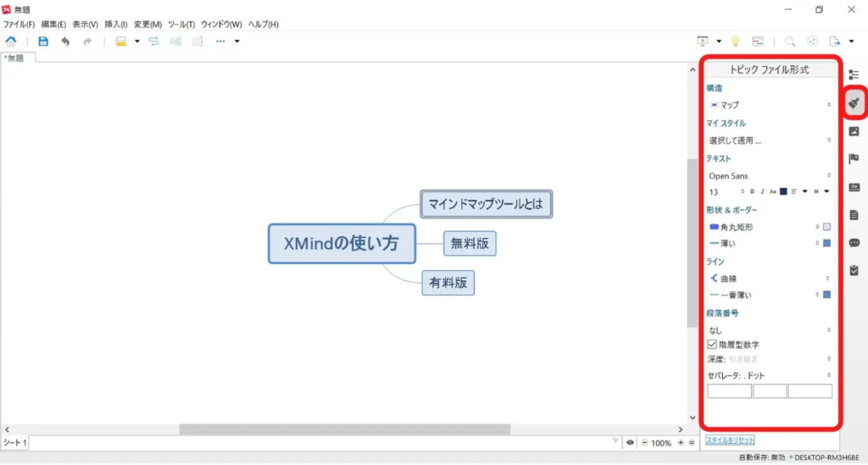The image size is (868, 465).
Task: Open the ヘルプ(H) menu
Action: pyautogui.click(x=263, y=25)
